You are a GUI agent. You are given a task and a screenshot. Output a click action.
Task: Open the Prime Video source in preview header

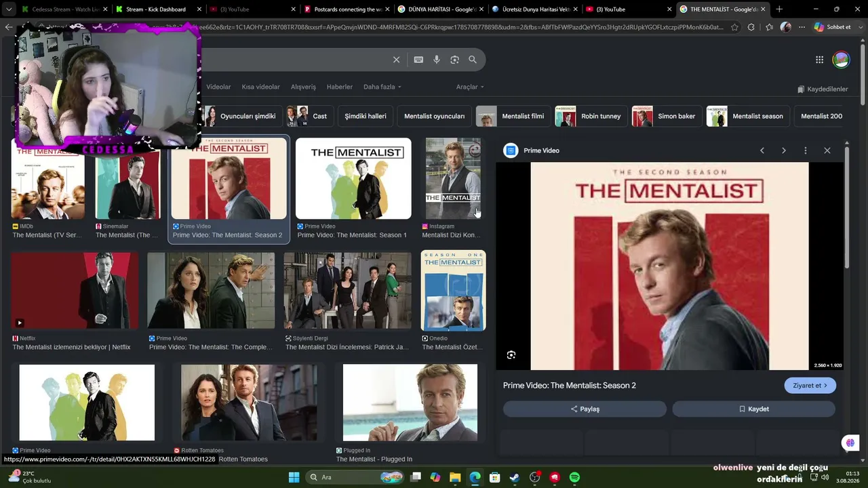coord(532,150)
